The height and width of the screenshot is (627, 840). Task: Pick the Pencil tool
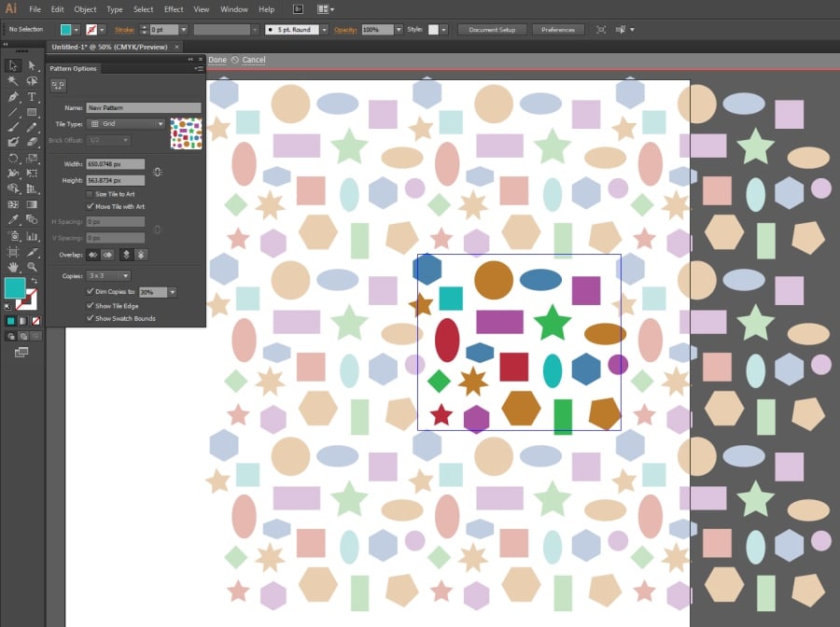[x=32, y=128]
